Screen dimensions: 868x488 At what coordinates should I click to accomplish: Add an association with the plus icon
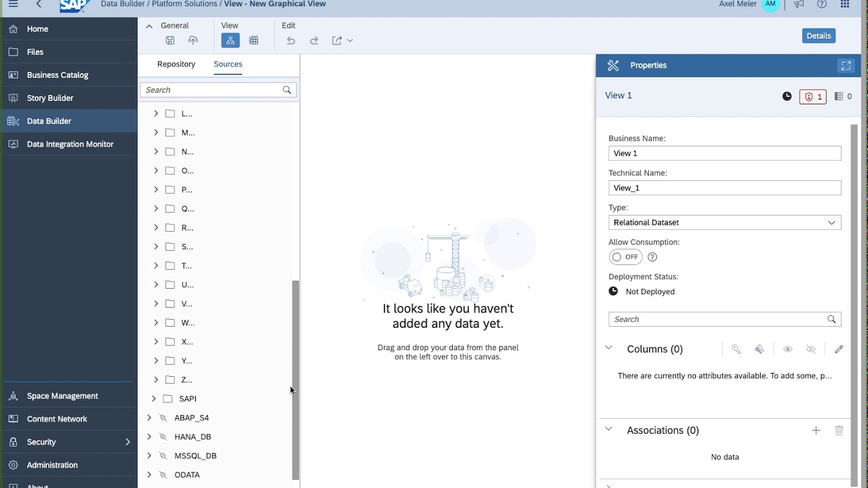pyautogui.click(x=816, y=430)
